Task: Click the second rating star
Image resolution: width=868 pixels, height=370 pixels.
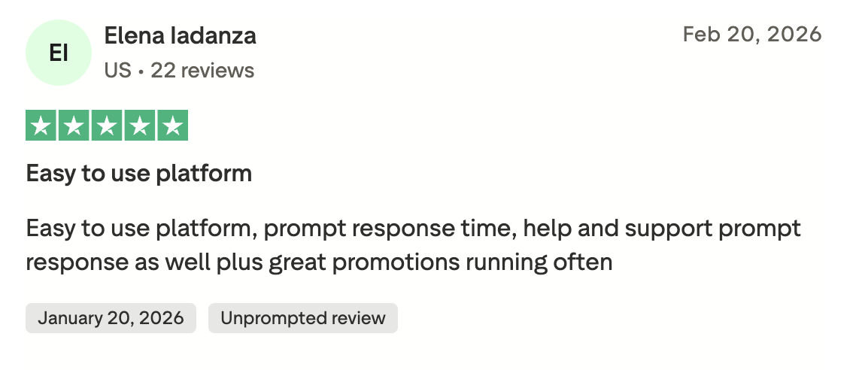Action: 74,126
